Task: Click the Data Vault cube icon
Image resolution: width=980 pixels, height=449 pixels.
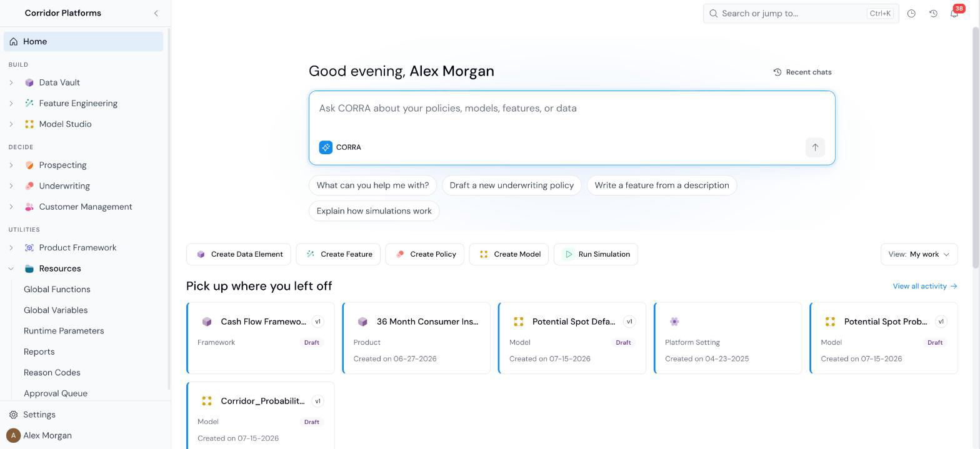Action: click(29, 82)
